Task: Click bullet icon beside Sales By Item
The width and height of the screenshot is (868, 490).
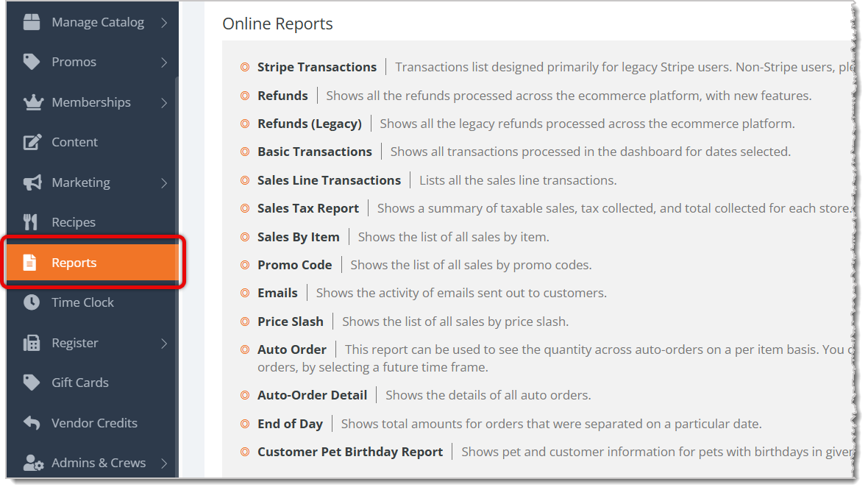Action: (x=245, y=237)
